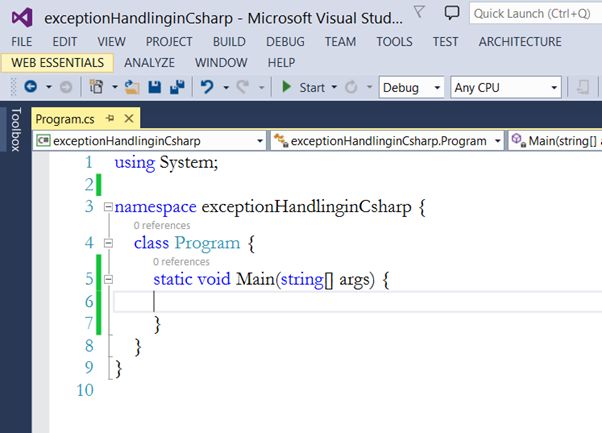Open the FILE menu

[22, 41]
